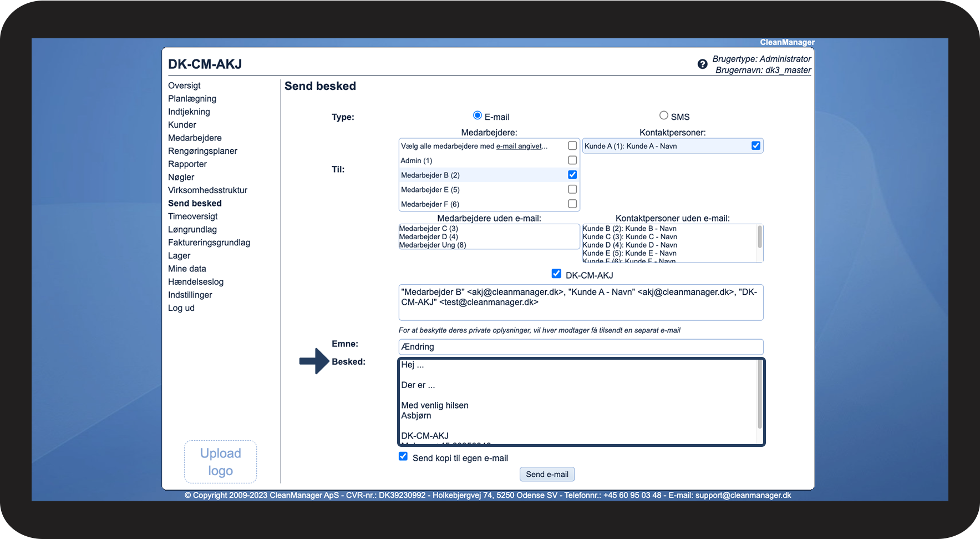
Task: Open Planlægning in the sidebar menu
Action: click(192, 99)
